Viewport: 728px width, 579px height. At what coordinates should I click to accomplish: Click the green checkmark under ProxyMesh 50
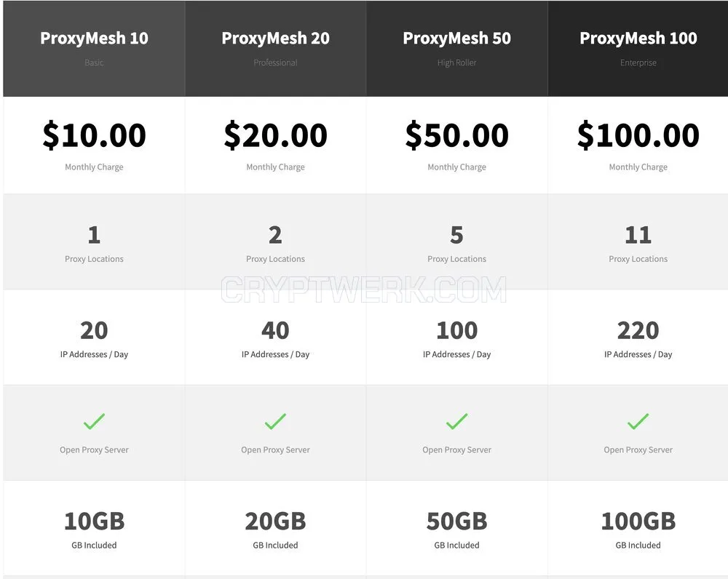[457, 421]
